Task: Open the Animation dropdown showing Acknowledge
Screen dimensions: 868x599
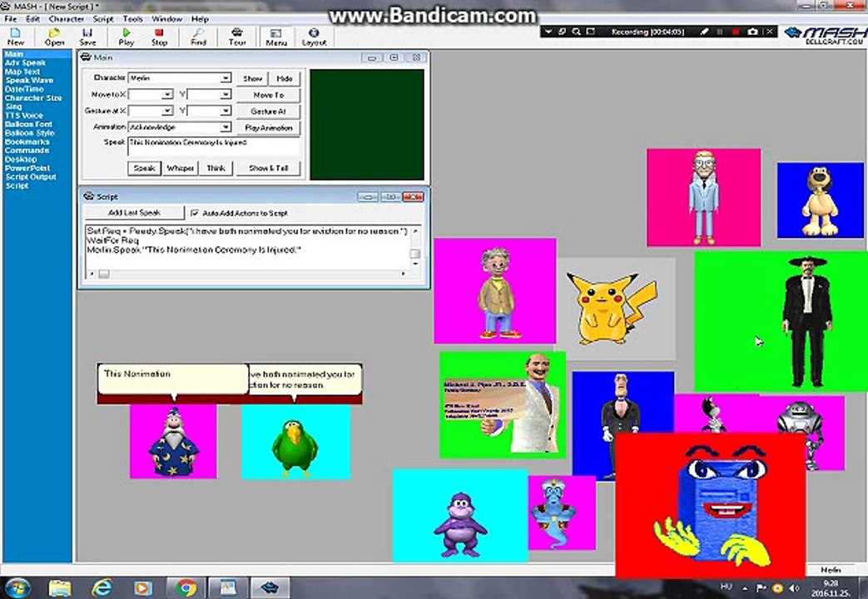Action: pyautogui.click(x=226, y=127)
